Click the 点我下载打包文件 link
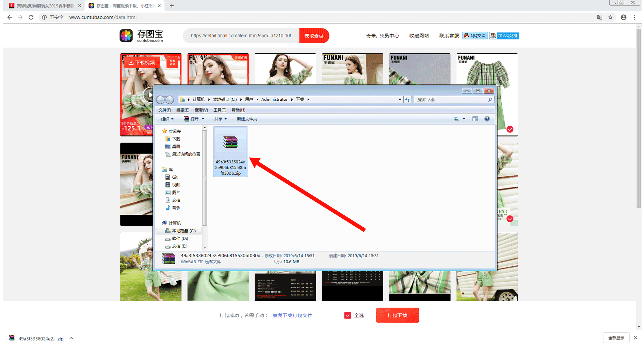 point(292,315)
